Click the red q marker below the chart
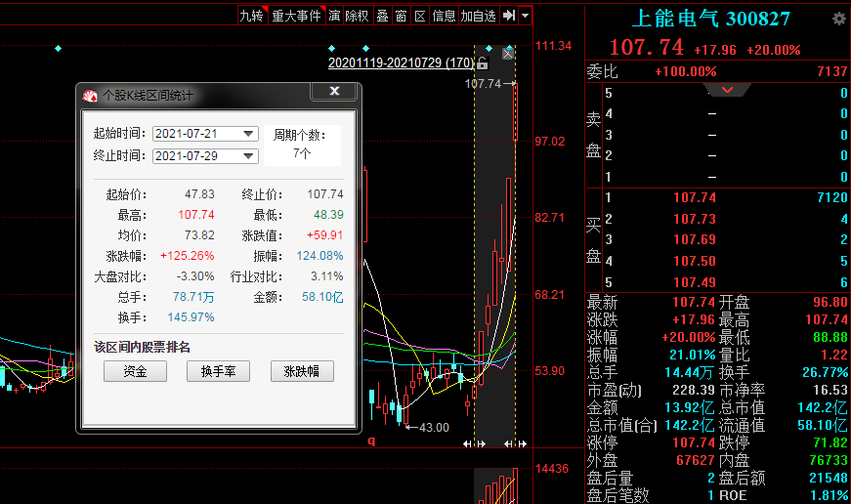 371,440
